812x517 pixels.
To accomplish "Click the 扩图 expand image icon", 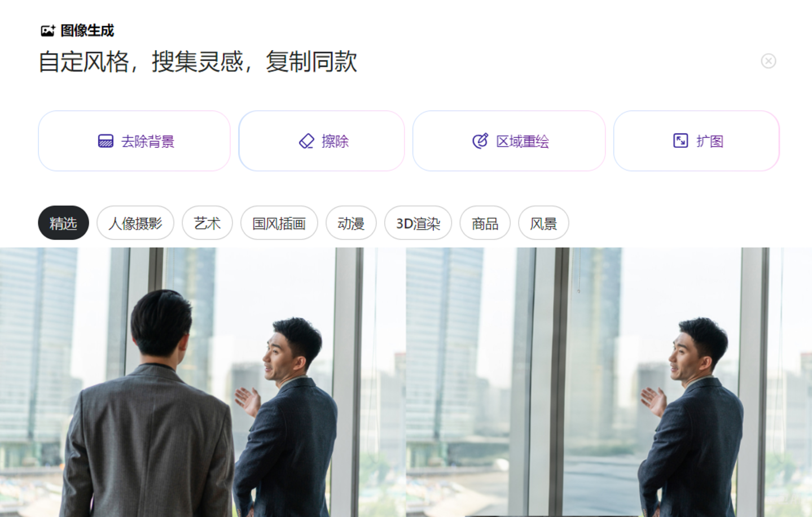I will 681,141.
